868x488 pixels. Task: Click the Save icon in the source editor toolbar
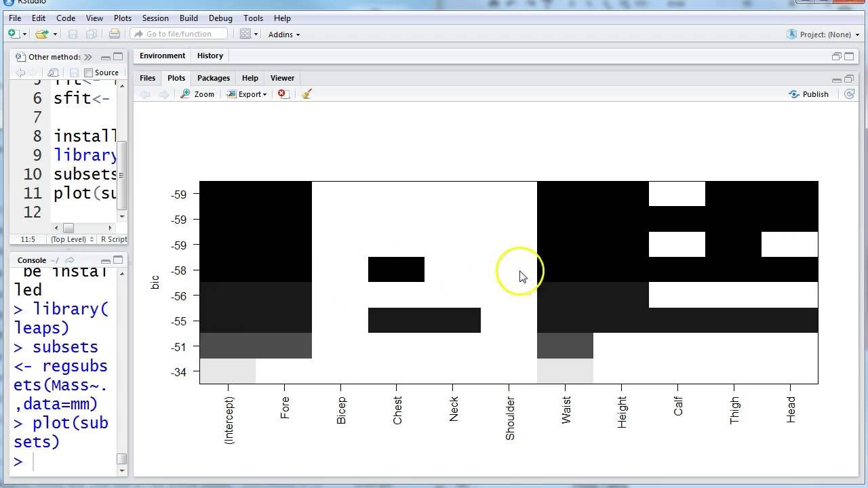click(73, 73)
